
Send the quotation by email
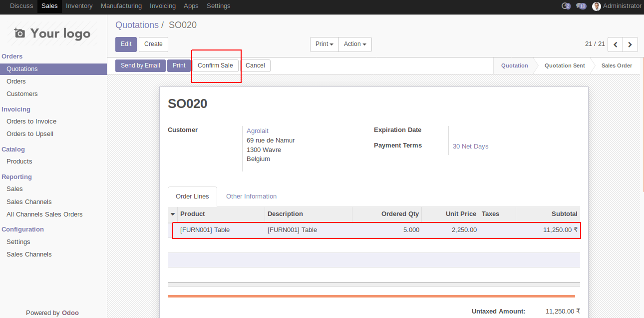tap(140, 65)
